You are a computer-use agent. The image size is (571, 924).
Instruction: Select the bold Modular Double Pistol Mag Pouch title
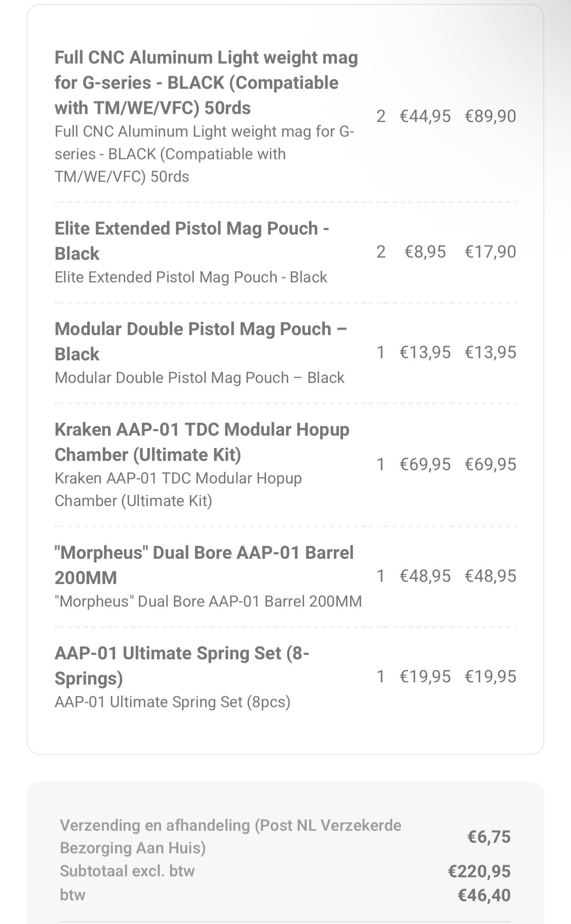click(x=201, y=341)
